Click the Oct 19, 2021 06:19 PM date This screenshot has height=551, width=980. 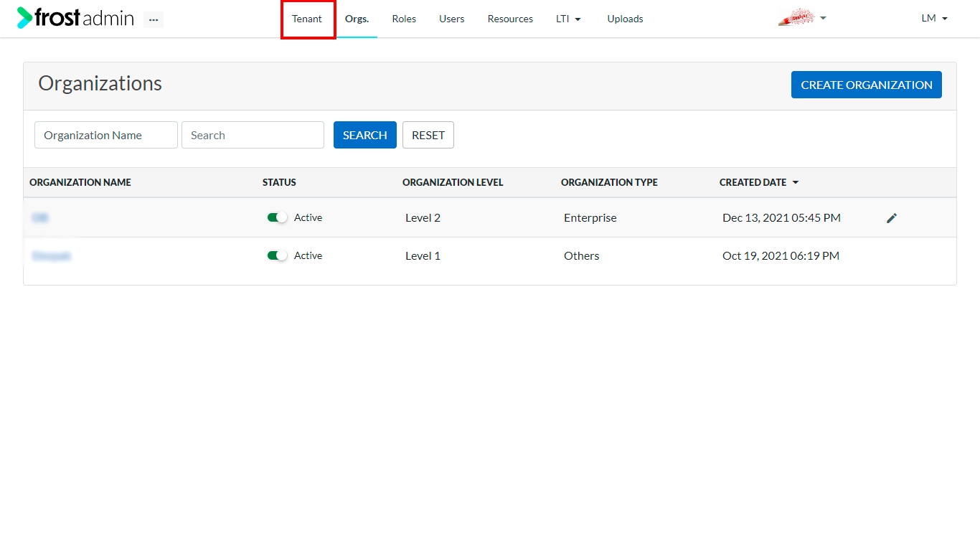781,255
